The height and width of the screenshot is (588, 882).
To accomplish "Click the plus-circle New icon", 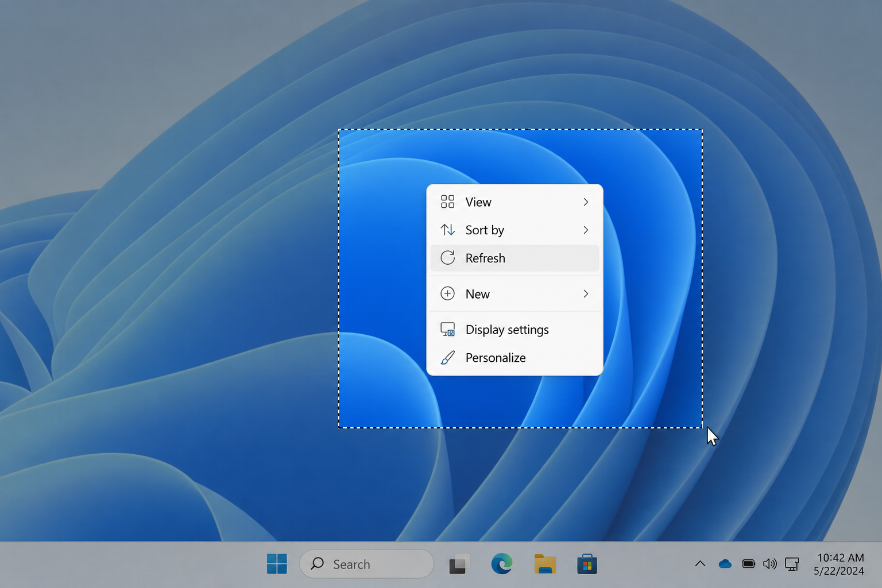I will (x=447, y=293).
